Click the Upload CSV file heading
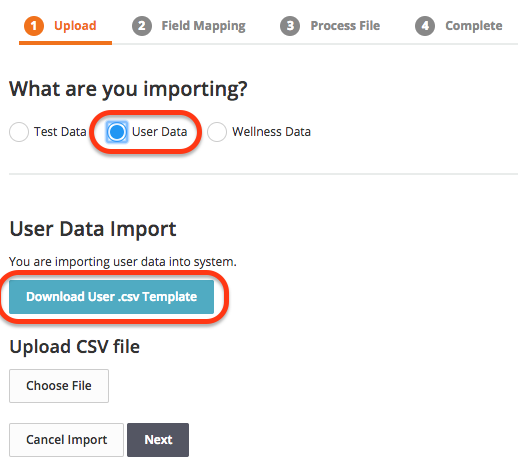Screen dimensions: 518x474 click(x=74, y=347)
